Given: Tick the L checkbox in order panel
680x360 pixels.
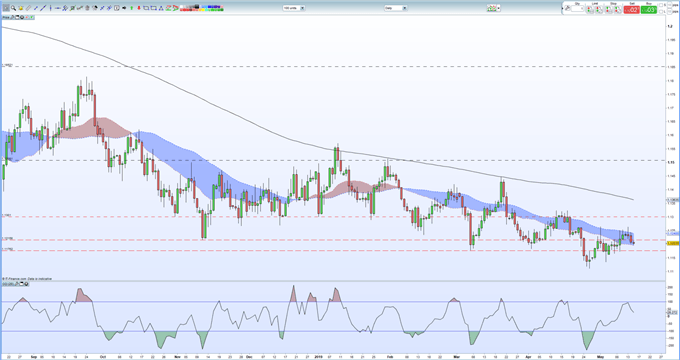Looking at the screenshot, I should (661, 12).
